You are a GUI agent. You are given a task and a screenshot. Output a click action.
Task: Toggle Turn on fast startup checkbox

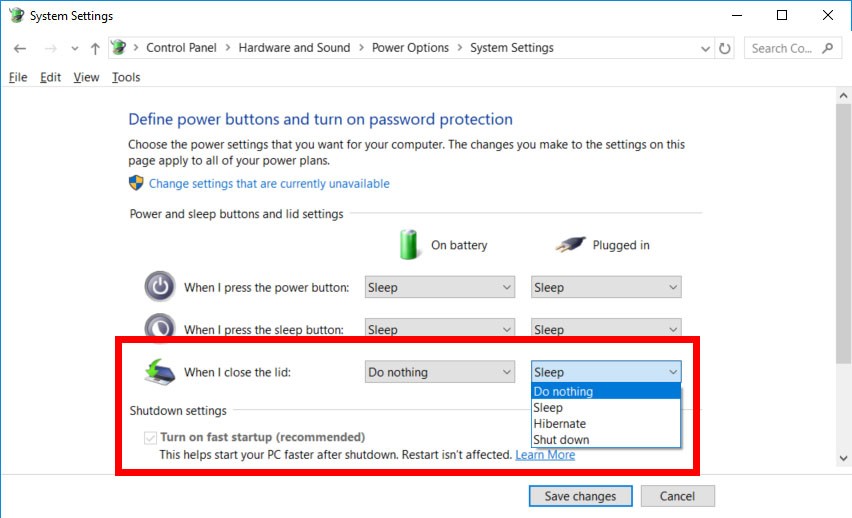[151, 438]
